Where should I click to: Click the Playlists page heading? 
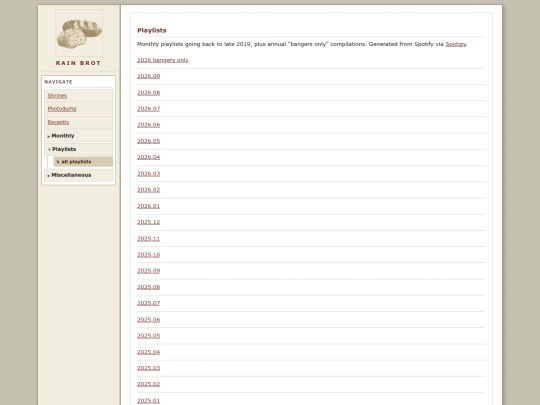152,30
